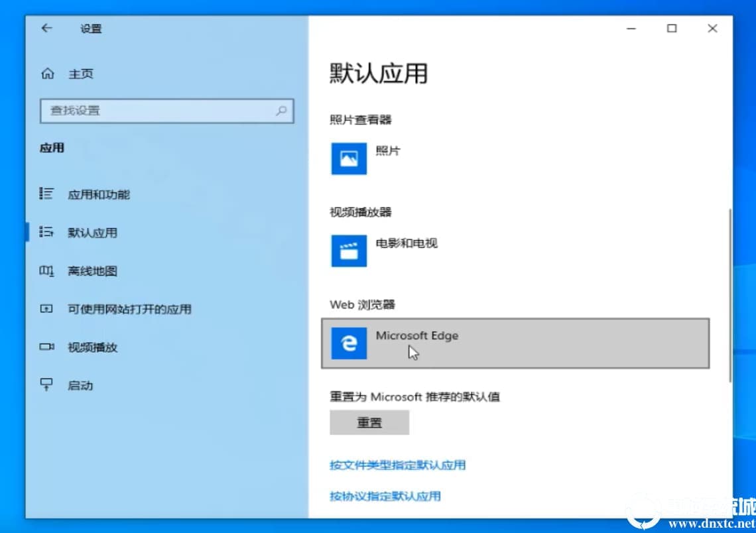Image resolution: width=756 pixels, height=533 pixels.
Task: Click the 查找设置 search box
Action: [167, 111]
